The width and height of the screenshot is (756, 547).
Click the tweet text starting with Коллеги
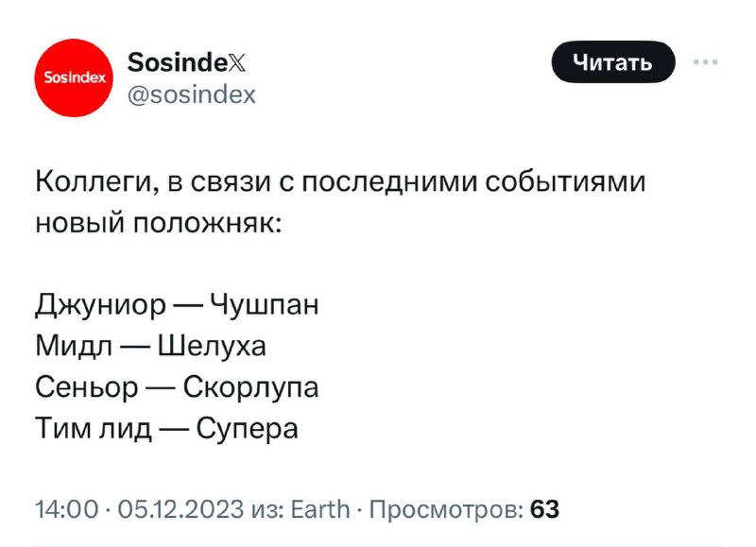tap(340, 202)
